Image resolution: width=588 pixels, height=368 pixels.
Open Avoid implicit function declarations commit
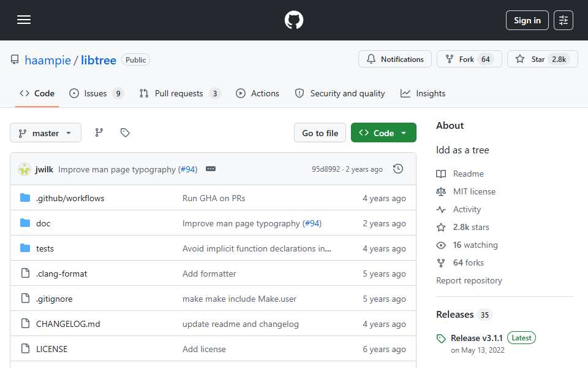pos(257,248)
